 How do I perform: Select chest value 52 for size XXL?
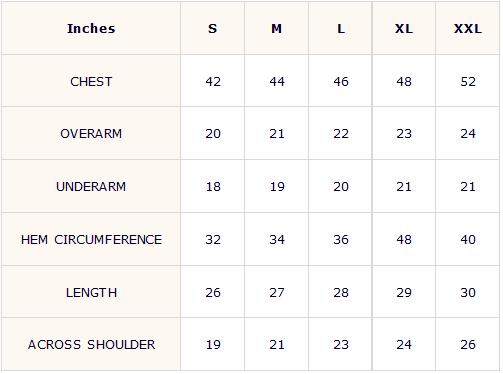(468, 82)
